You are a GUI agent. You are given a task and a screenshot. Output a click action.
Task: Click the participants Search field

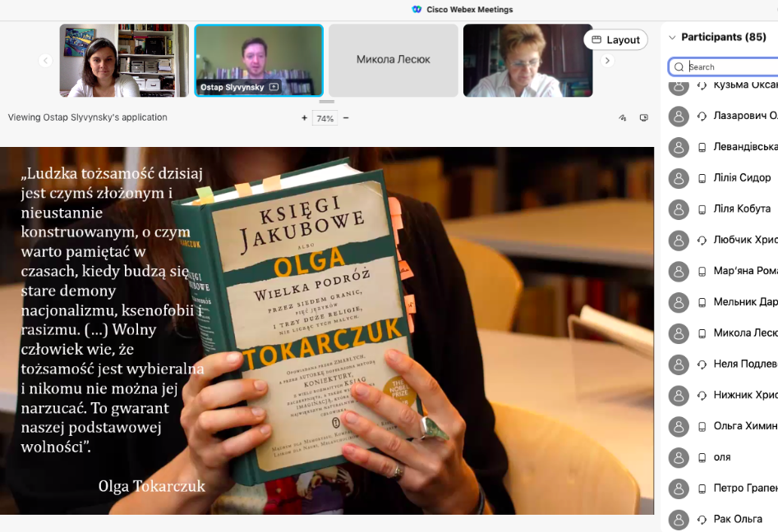coord(731,66)
